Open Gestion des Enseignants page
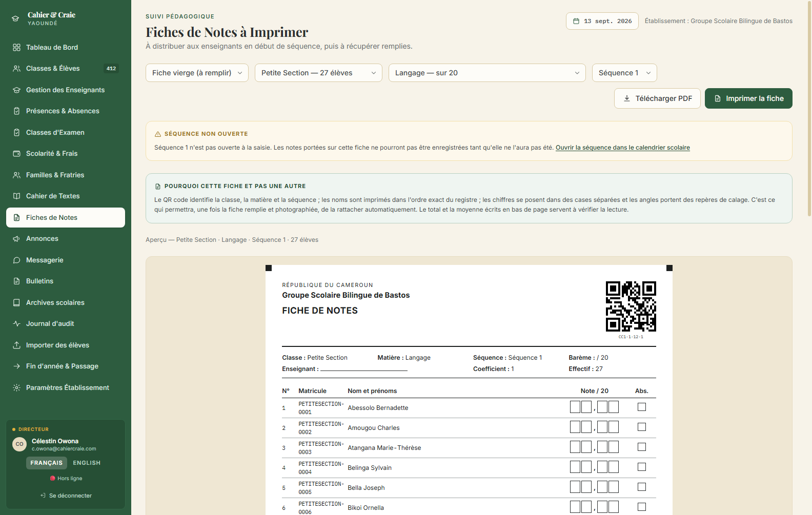Screen dimensions: 812x515 coord(66,90)
